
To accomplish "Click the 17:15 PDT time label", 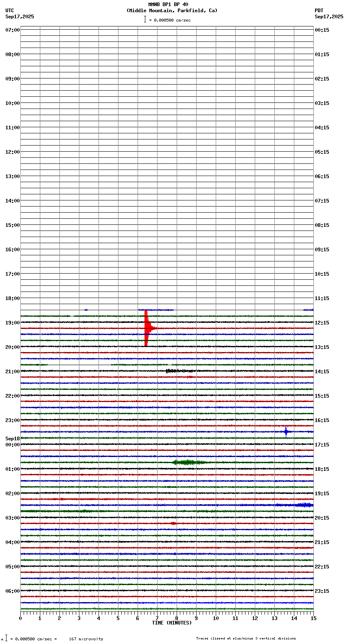I will (322, 445).
